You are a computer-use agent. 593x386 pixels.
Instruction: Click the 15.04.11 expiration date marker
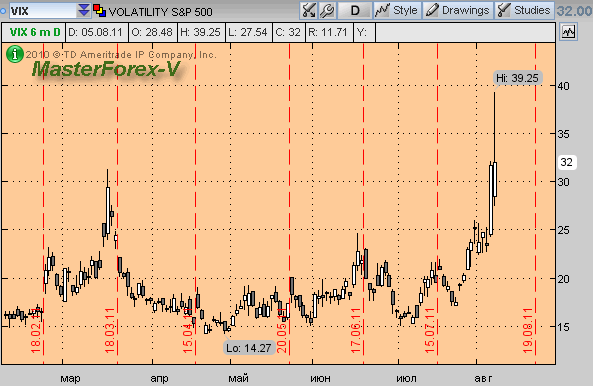(188, 330)
